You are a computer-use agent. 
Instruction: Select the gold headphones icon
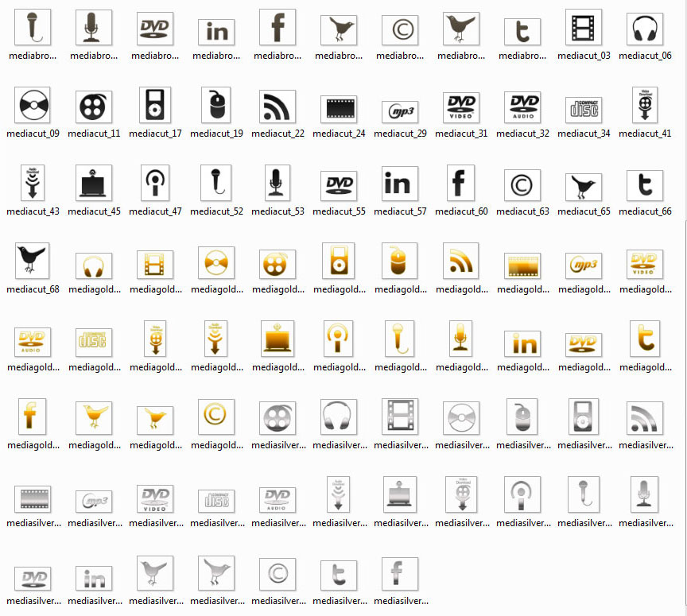[94, 266]
